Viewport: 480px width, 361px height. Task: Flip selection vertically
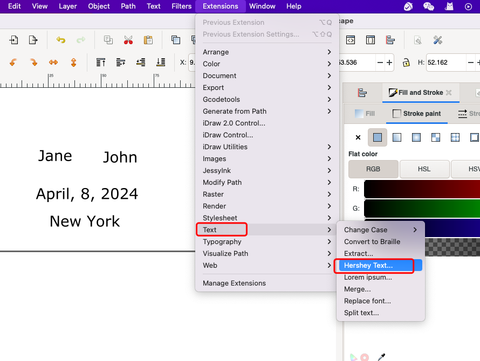point(73,62)
